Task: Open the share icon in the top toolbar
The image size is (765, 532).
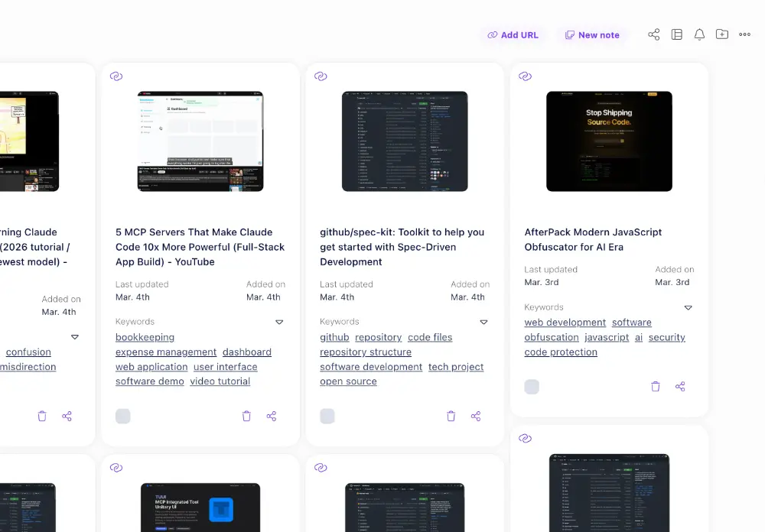Action: pos(654,34)
